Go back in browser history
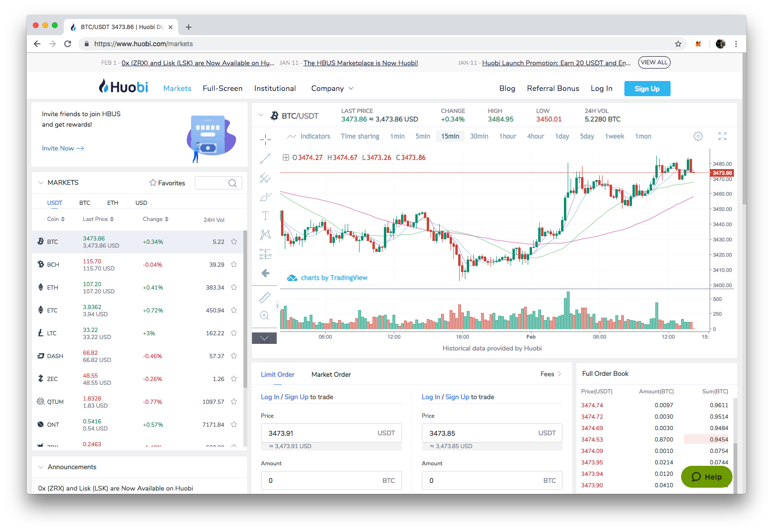This screenshot has height=532, width=773. pos(37,44)
